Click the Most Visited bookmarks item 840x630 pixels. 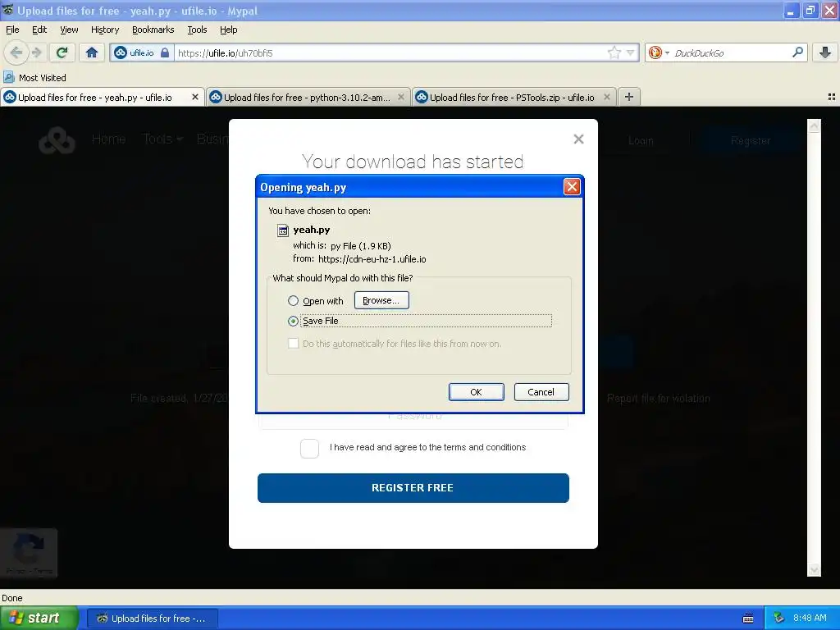point(34,78)
